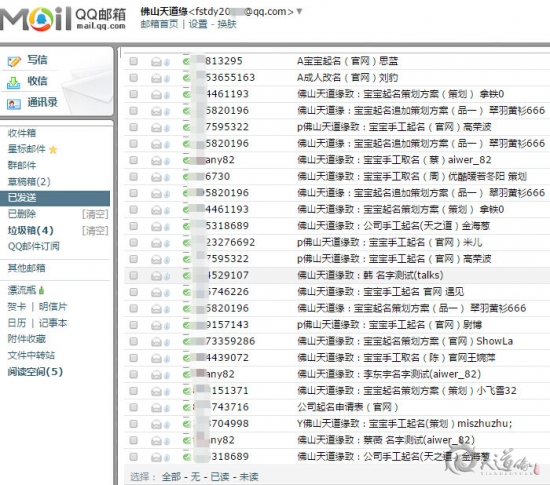Select 已读 read mails option
The width and height of the screenshot is (550, 485).
click(220, 477)
